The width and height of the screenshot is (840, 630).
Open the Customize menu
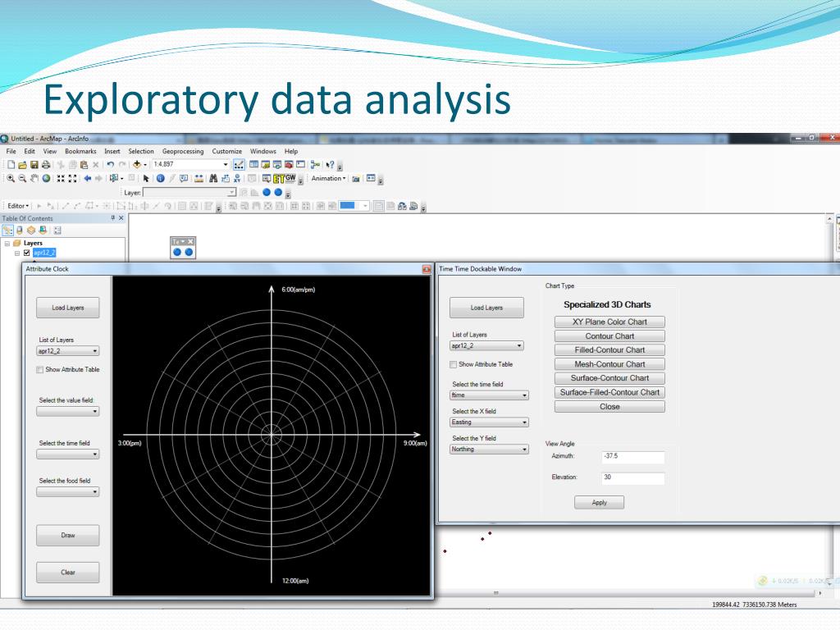tap(226, 152)
